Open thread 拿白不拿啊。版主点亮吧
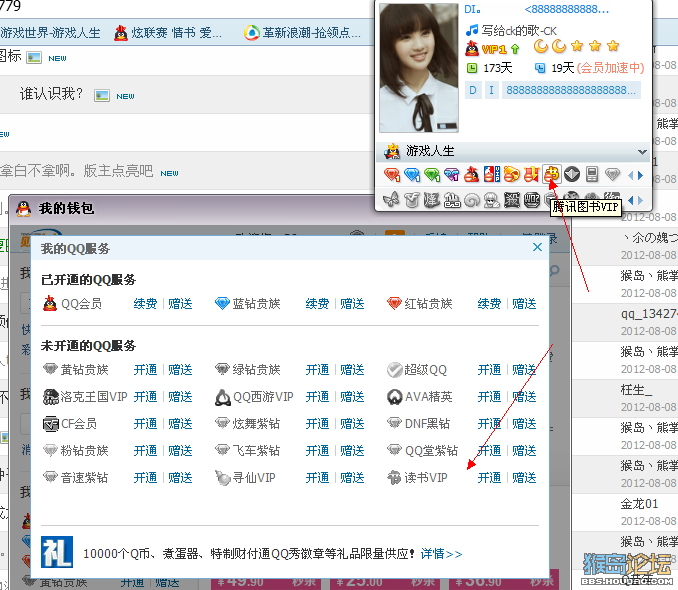 [77, 171]
